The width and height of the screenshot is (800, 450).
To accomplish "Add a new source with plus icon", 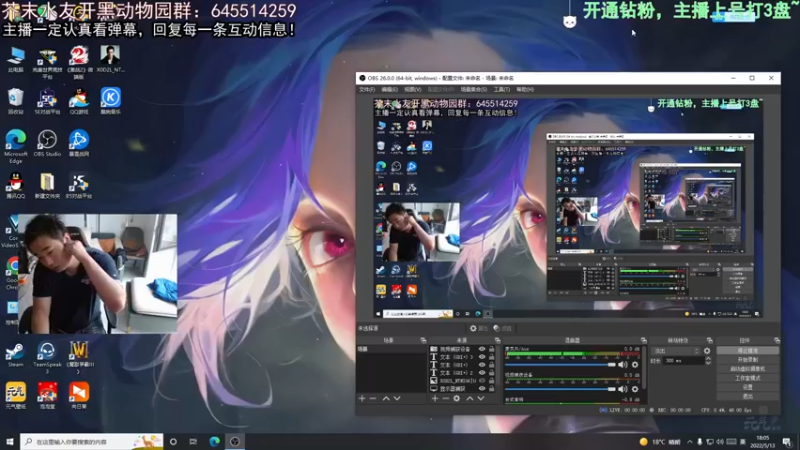I will 435,398.
